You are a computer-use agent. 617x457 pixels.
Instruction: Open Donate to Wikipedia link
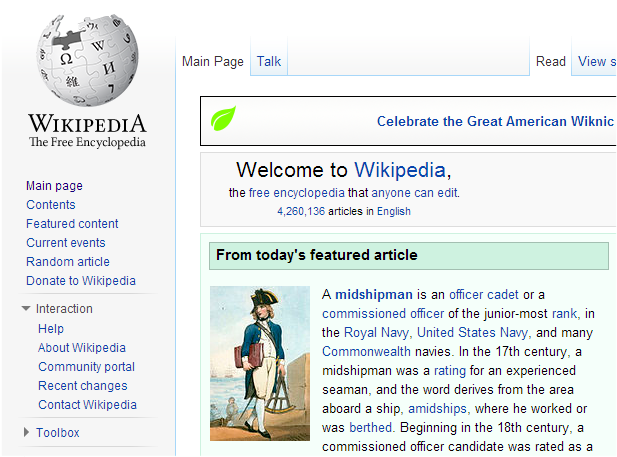coord(81,280)
